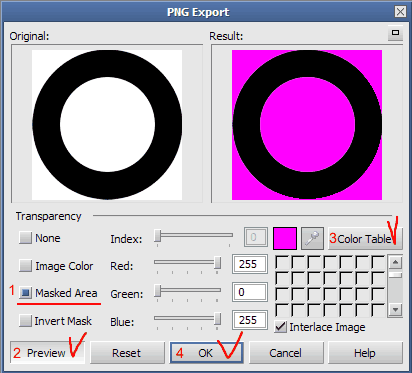Open Help for PNG export
The height and width of the screenshot is (373, 412).
(365, 352)
